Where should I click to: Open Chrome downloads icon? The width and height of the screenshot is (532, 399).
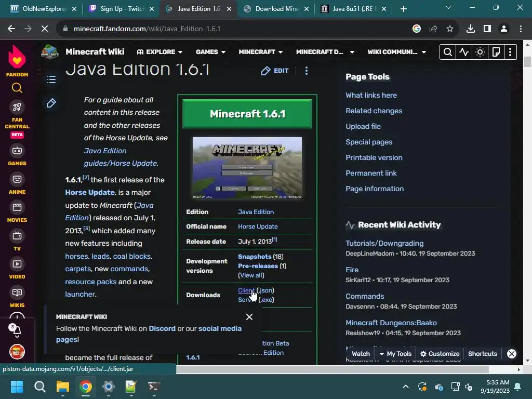[471, 29]
